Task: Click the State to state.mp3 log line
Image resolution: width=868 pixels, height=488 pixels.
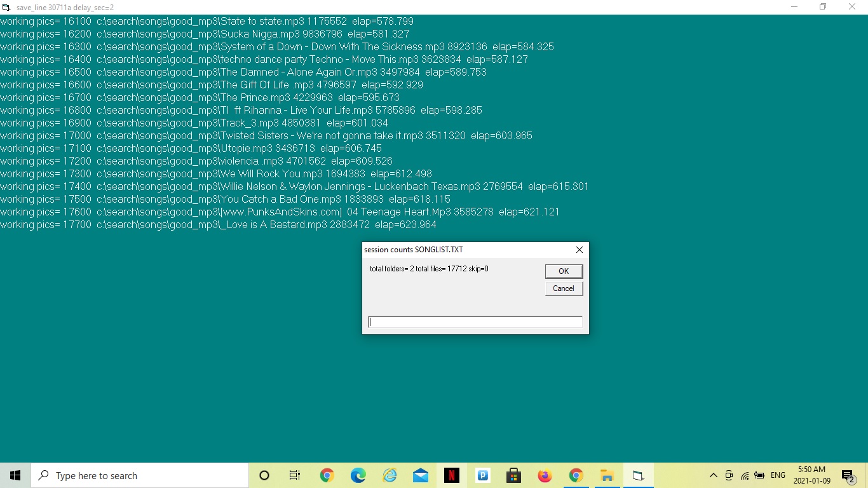Action: (207, 21)
